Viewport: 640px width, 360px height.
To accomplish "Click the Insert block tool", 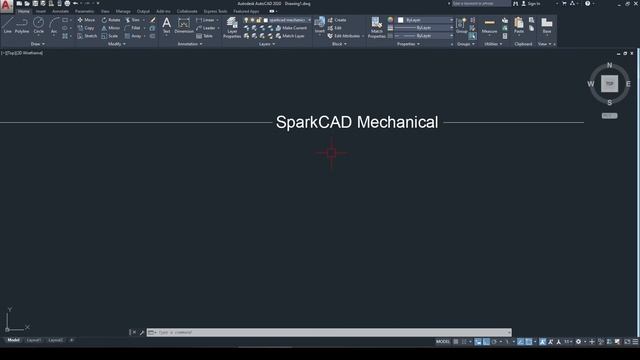I will pos(320,25).
